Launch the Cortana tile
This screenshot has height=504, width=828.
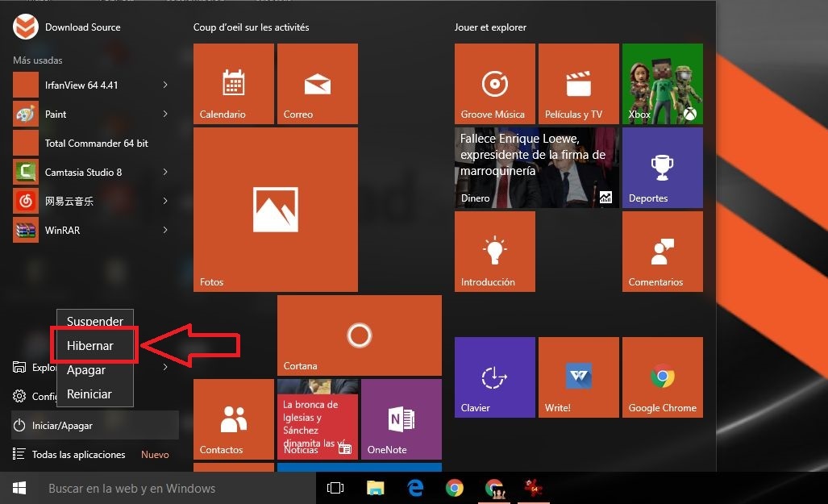(x=359, y=335)
